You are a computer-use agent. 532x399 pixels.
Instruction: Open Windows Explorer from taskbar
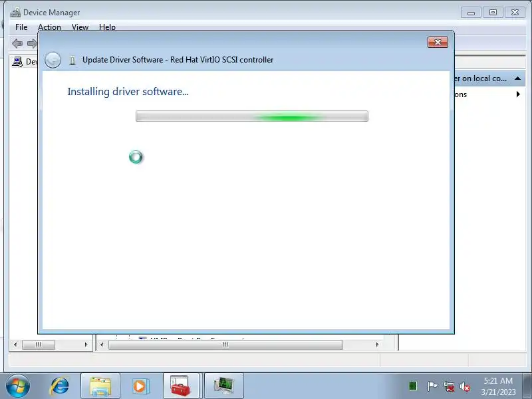[x=100, y=386]
